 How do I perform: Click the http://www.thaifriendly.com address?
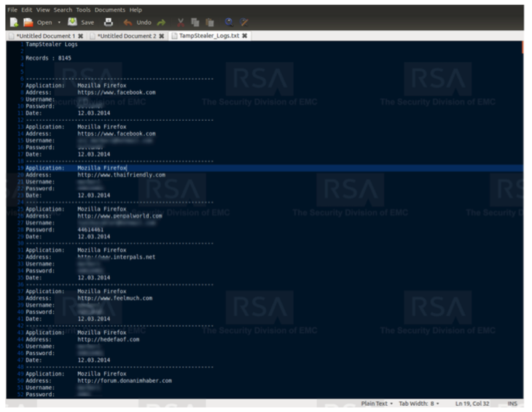[x=122, y=175]
